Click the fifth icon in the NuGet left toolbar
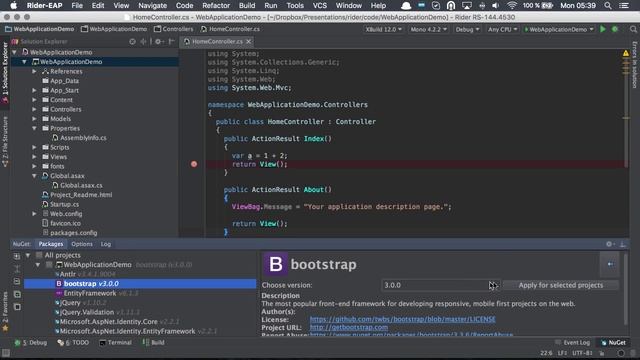This screenshot has width=640, height=360. coord(17,307)
